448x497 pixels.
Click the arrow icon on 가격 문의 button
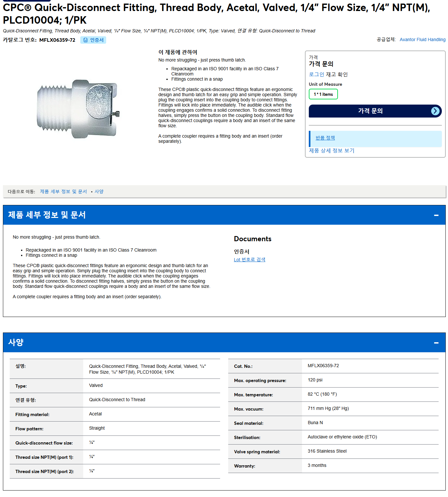(435, 111)
